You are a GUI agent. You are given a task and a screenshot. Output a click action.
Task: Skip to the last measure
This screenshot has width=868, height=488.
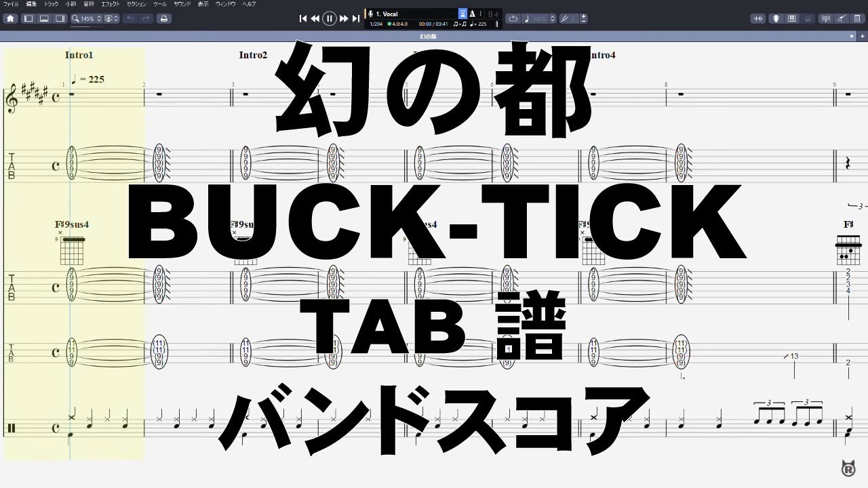[355, 18]
